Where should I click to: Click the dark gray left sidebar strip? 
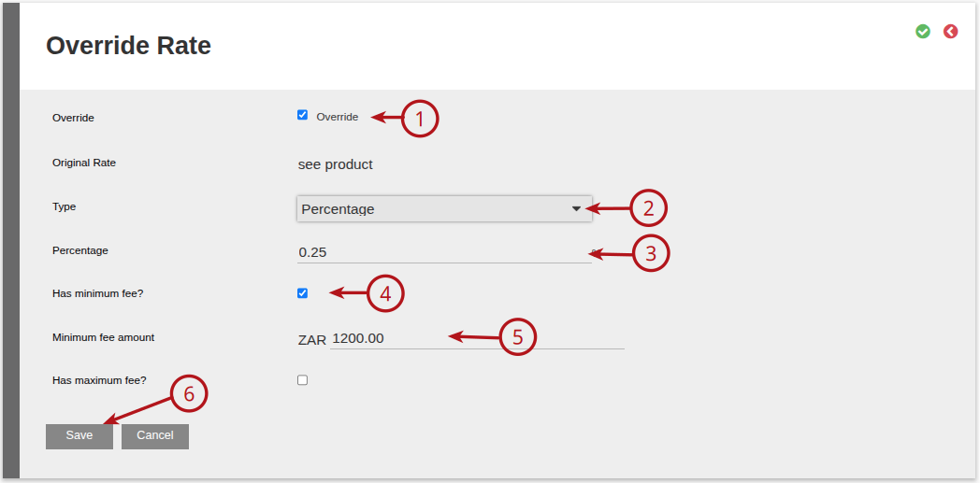click(x=11, y=241)
